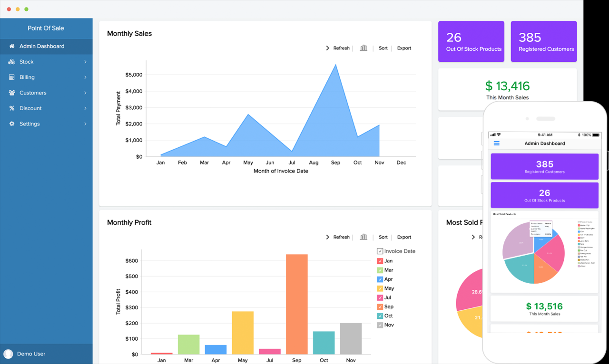Click the Out Of Stock Products card on phone
The width and height of the screenshot is (609, 364).
click(x=544, y=195)
